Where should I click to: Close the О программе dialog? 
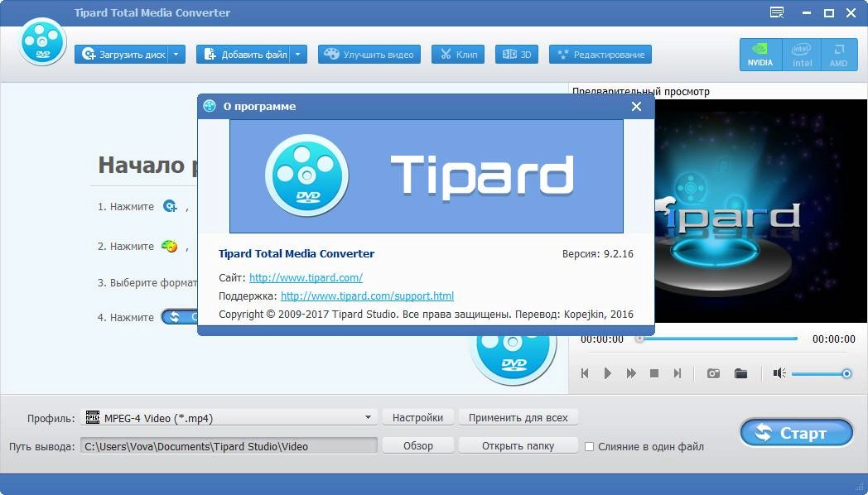click(x=637, y=106)
